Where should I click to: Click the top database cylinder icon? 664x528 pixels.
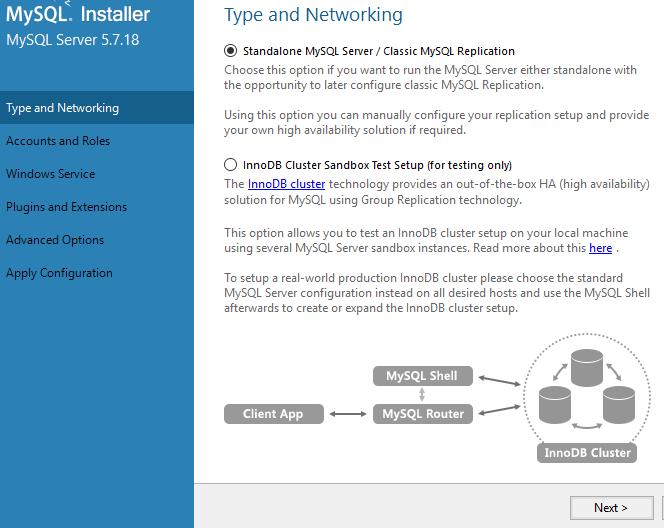coord(587,368)
